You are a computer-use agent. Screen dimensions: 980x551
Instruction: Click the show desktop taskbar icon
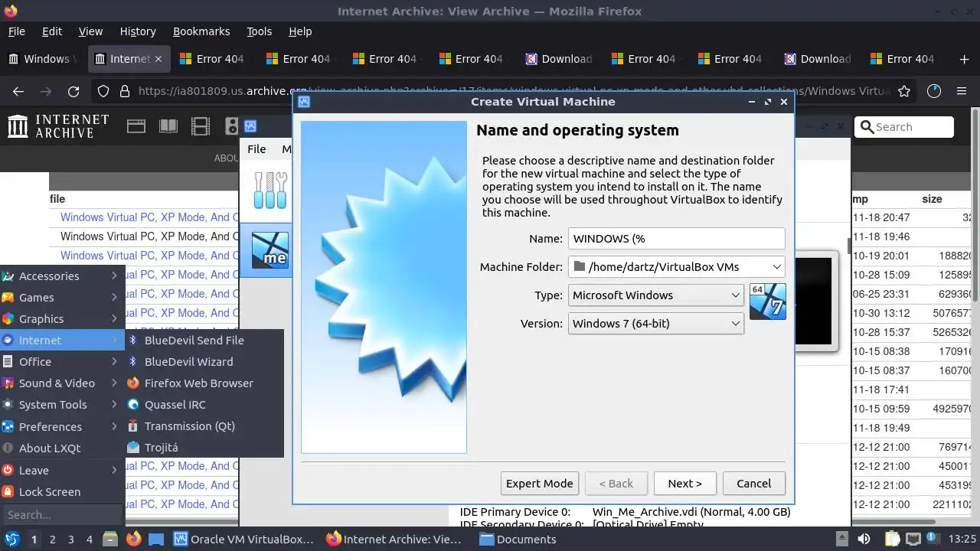click(155, 539)
